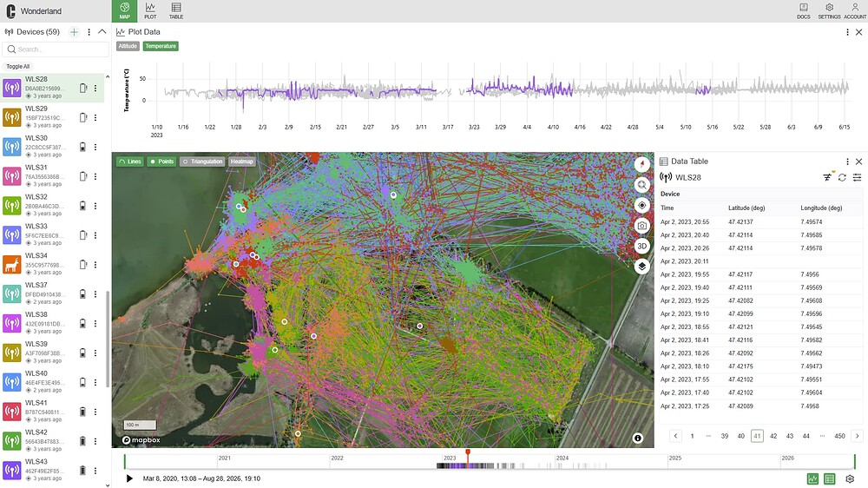Refresh the Data Table
Viewport: 868px width, 488px height.
point(842,177)
